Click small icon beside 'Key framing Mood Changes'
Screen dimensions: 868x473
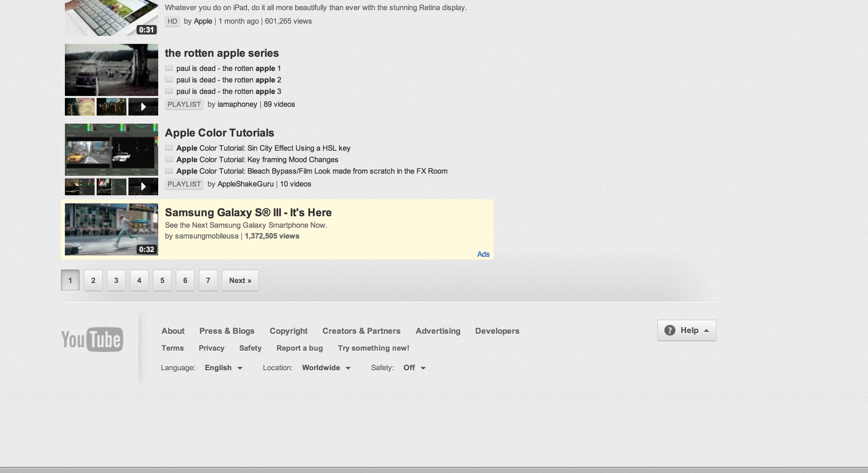tap(169, 159)
